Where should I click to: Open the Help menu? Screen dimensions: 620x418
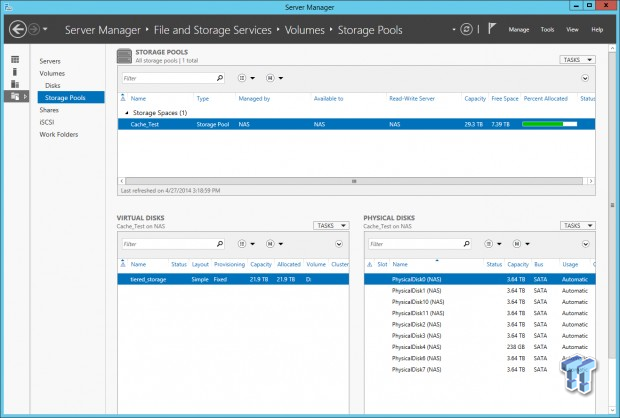click(x=597, y=30)
